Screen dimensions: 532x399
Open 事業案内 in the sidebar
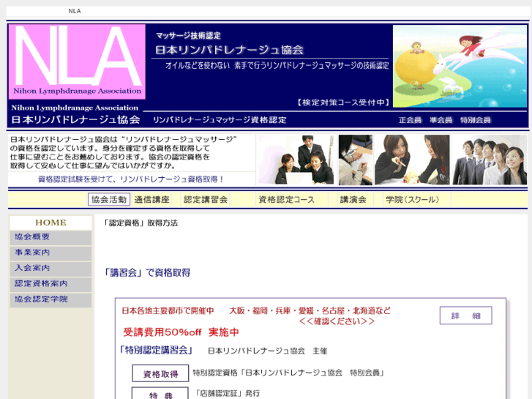pyautogui.click(x=50, y=253)
